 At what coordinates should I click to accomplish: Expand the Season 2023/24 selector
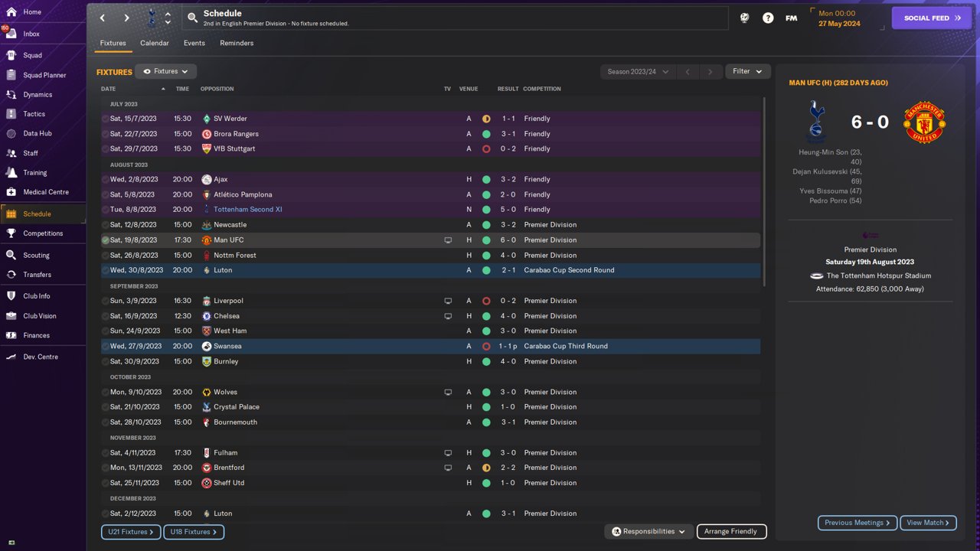[638, 71]
